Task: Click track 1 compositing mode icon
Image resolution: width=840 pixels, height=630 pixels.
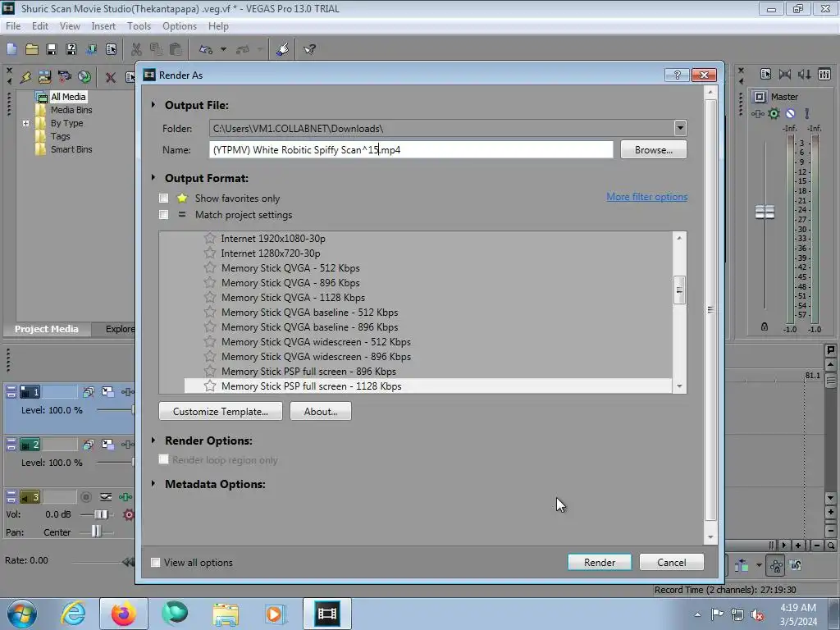Action: 107,392
